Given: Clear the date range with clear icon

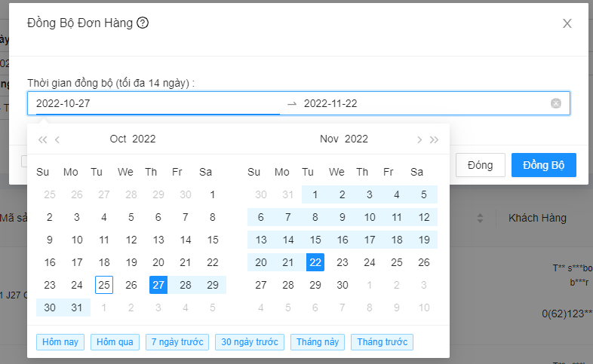Looking at the screenshot, I should pyautogui.click(x=556, y=103).
